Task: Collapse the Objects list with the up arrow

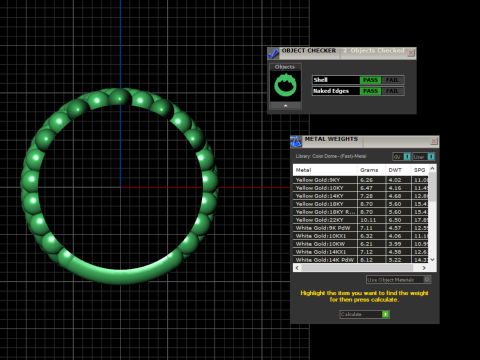Action: pyautogui.click(x=285, y=105)
